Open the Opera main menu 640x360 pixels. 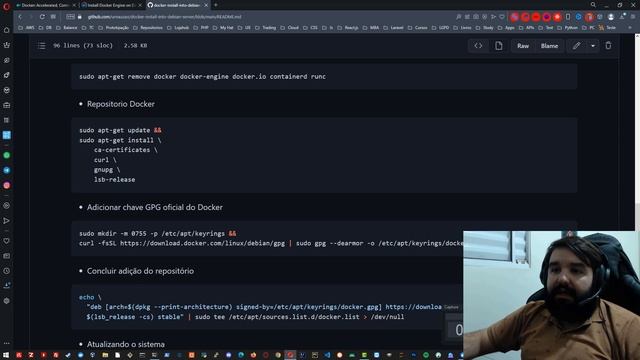(6, 7)
